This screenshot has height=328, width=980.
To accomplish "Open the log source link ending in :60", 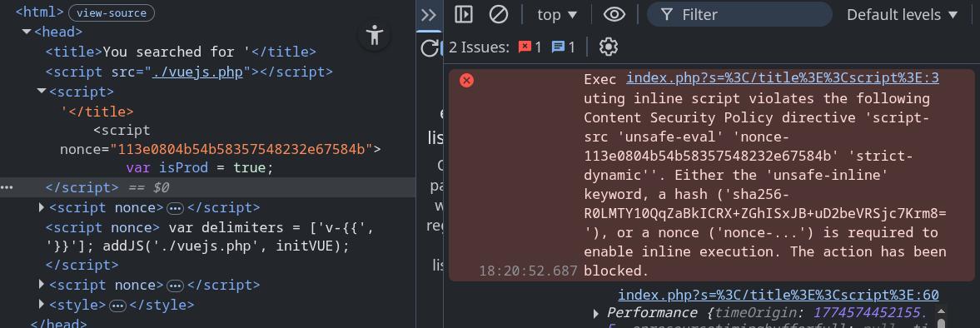I will pos(779,295).
